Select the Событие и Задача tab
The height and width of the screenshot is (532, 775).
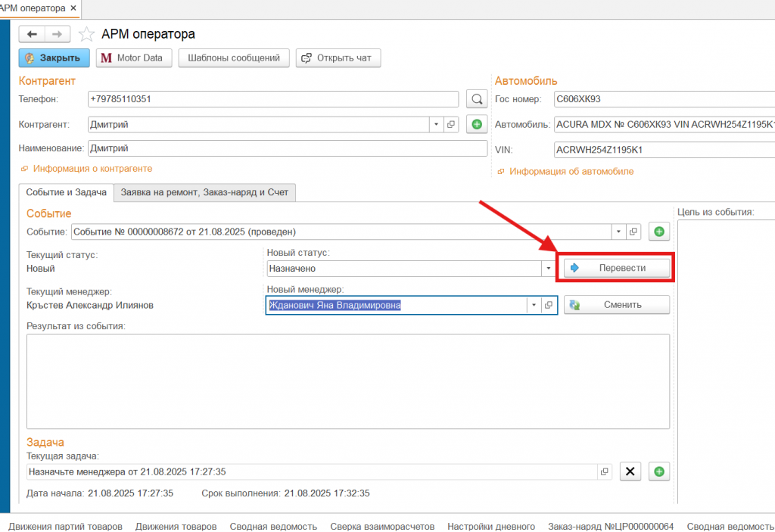click(x=66, y=193)
